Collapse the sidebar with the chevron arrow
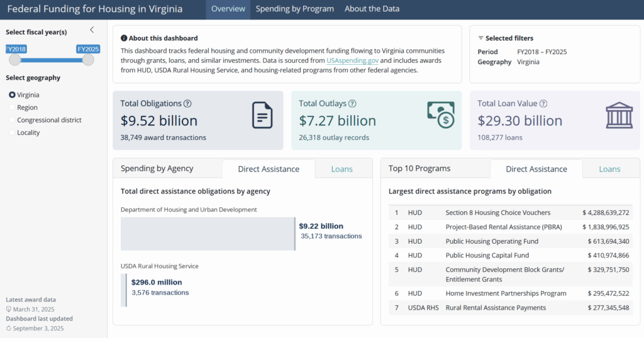The height and width of the screenshot is (338, 644). click(x=92, y=30)
